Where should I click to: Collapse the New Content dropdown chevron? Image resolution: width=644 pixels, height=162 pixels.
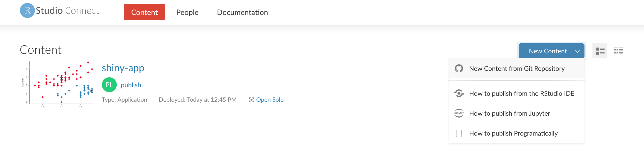[x=577, y=51]
